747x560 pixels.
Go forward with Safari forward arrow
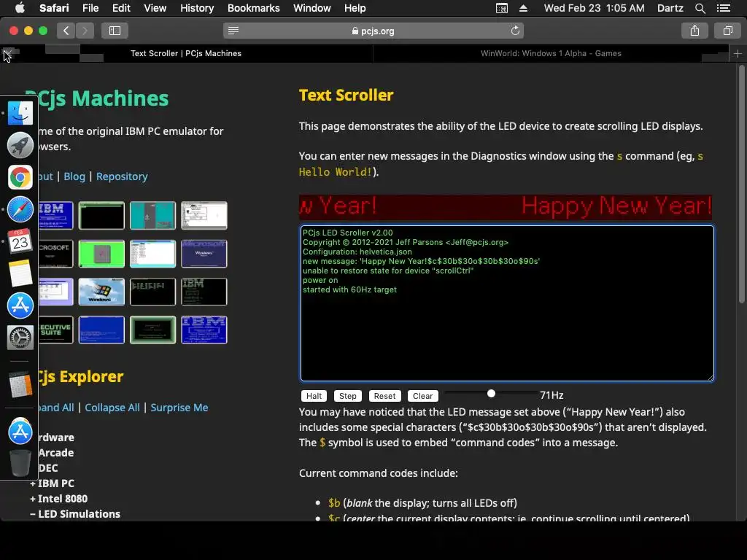pyautogui.click(x=85, y=31)
